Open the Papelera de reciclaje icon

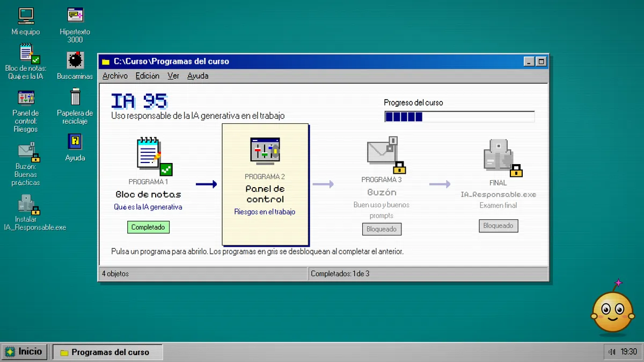point(75,106)
